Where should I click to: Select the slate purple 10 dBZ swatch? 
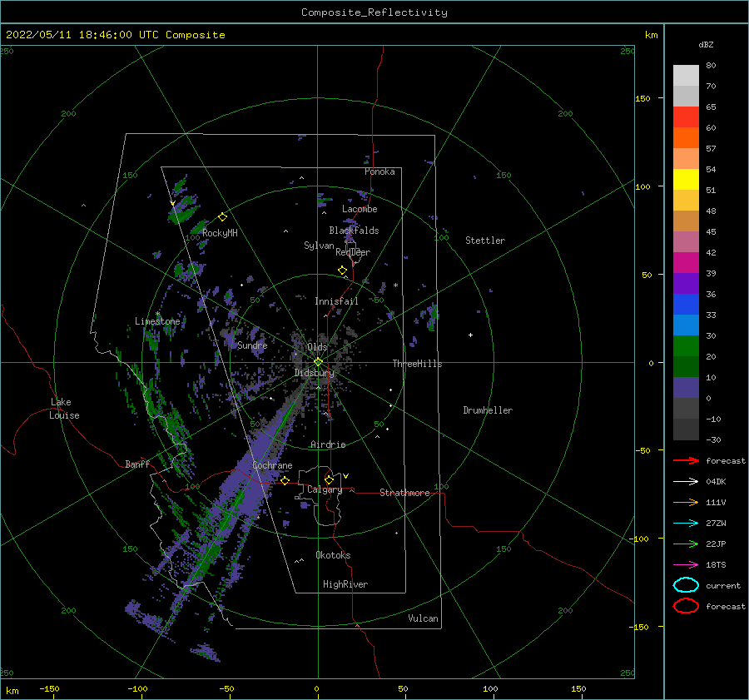pos(686,387)
